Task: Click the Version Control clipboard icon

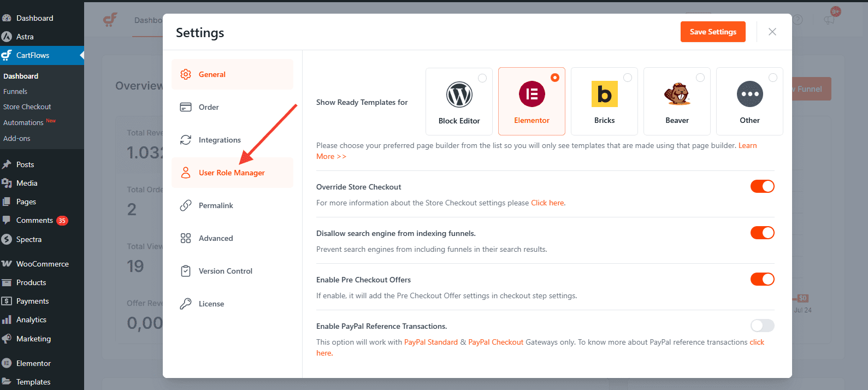Action: [186, 271]
